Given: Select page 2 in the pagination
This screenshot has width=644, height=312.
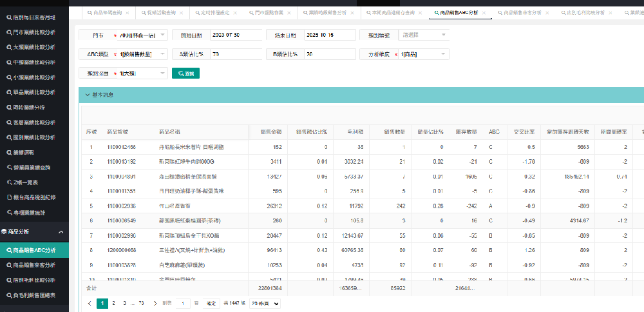Looking at the screenshot, I should 113,303.
